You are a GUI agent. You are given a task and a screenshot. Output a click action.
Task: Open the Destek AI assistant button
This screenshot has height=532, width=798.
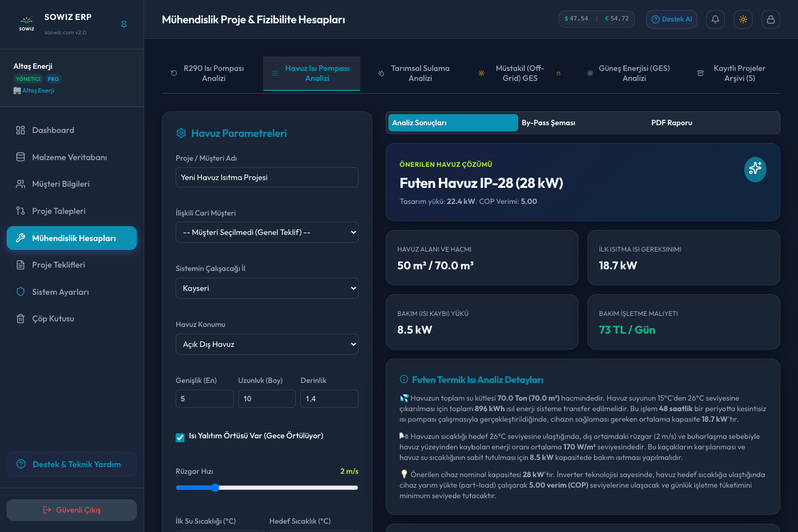[672, 19]
